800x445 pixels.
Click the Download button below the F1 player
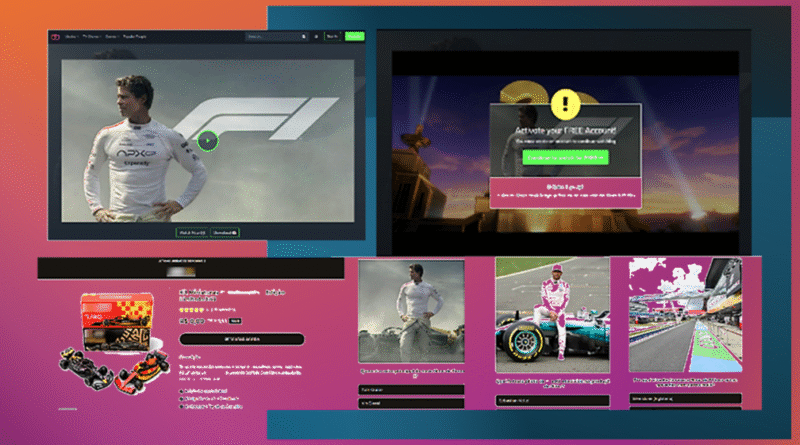click(x=225, y=233)
